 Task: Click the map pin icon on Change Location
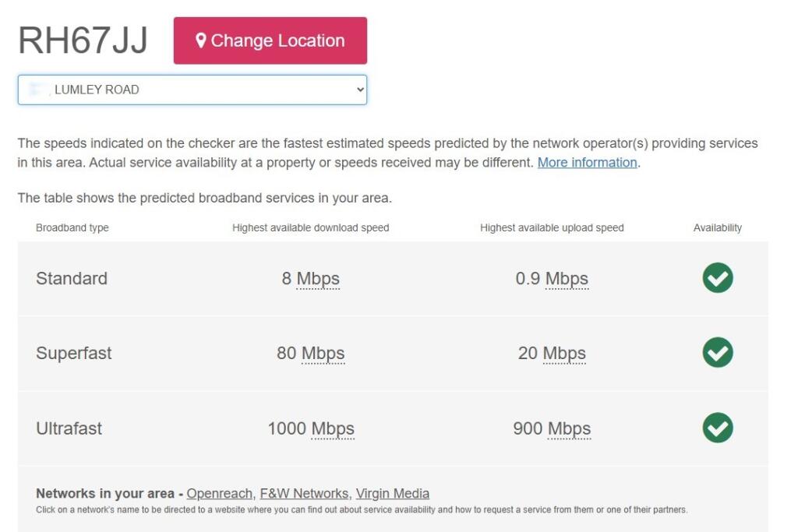click(201, 41)
